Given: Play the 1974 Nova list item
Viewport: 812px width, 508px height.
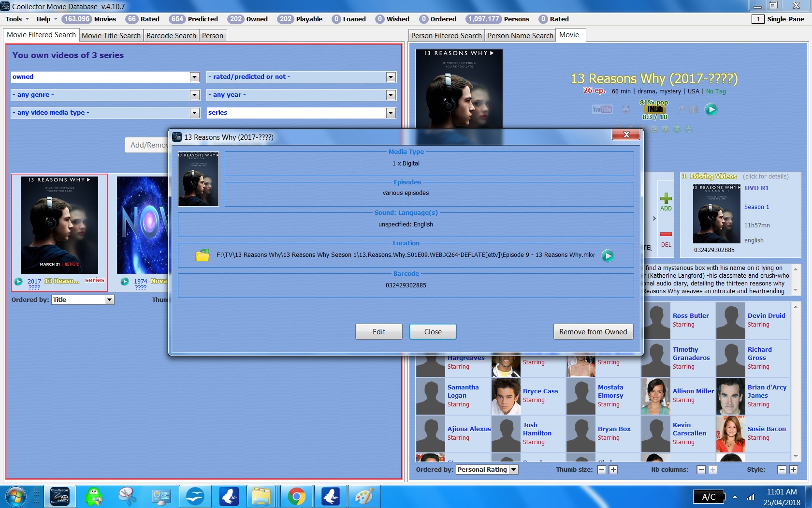Looking at the screenshot, I should click(x=125, y=281).
